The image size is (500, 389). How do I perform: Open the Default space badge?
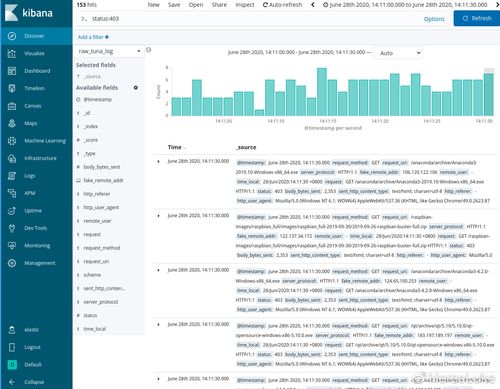click(x=12, y=364)
